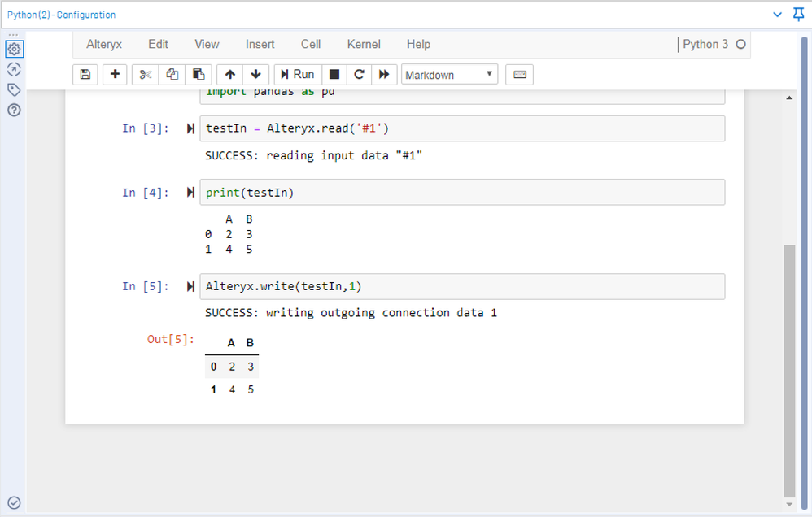
Task: Open the Help menu
Action: (418, 45)
